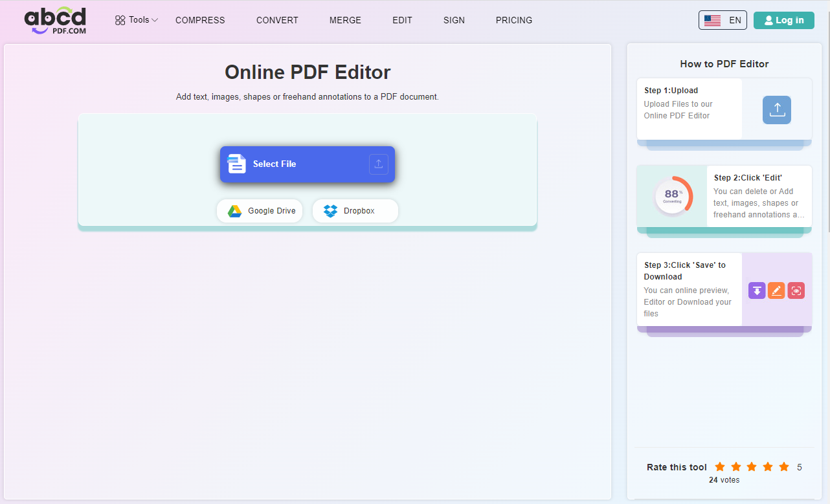
Task: Click the Rate this tool label
Action: 677,467
